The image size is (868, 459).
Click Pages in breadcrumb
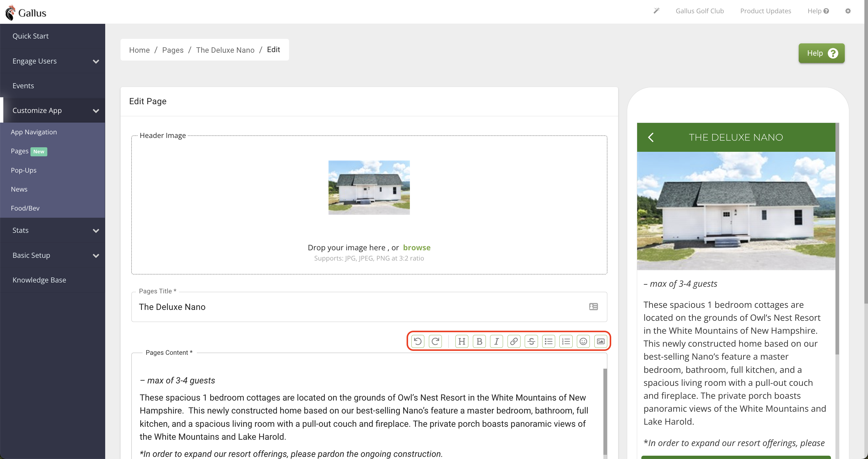coord(172,50)
